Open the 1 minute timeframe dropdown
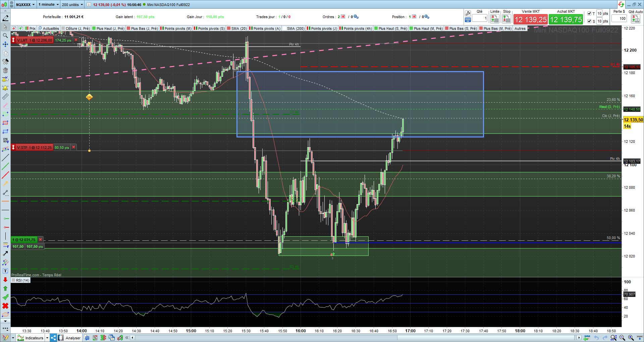 point(49,4)
